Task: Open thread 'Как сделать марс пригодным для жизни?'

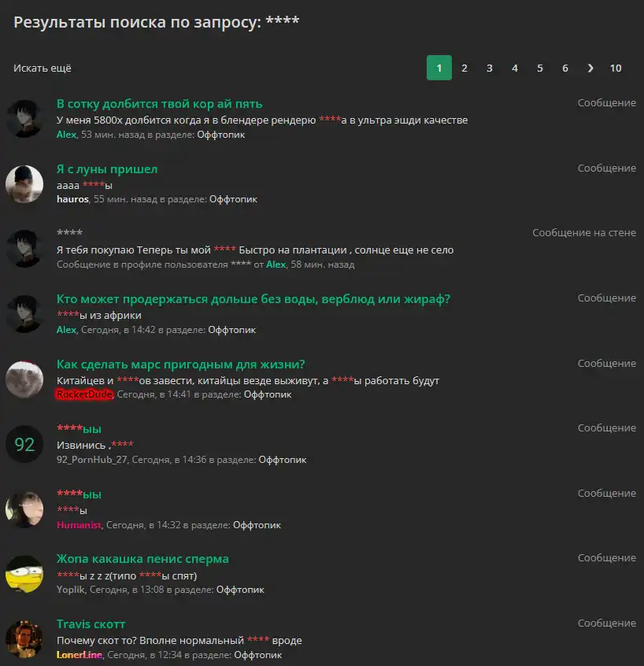Action: pos(181,364)
